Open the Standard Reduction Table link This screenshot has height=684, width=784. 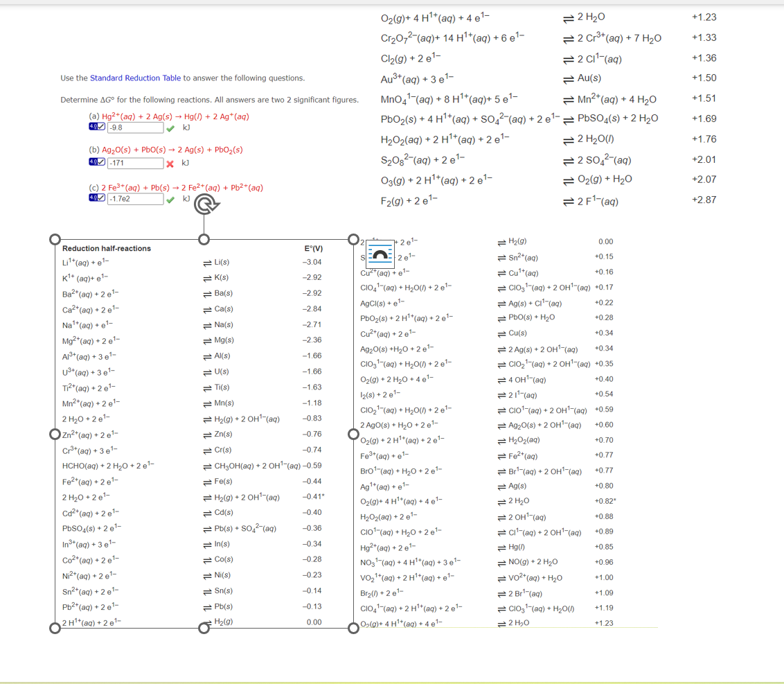(x=135, y=78)
